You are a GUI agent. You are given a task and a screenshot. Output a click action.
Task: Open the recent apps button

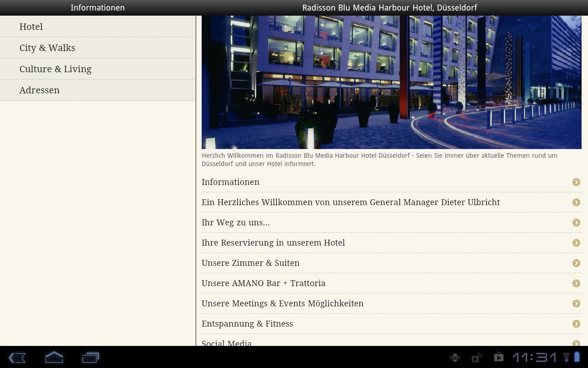(90, 357)
